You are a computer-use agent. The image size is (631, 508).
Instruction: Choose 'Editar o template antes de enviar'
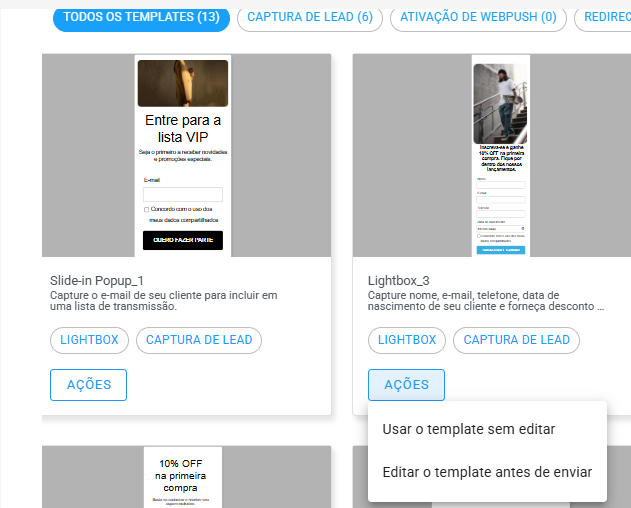coord(487,472)
